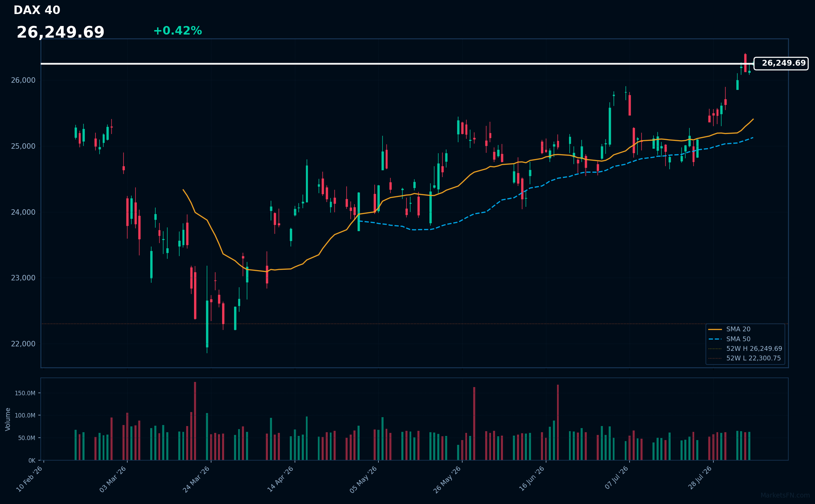Viewport: 815px width, 504px height.
Task: Click the "25,000" price axis label
Action: pos(23,146)
